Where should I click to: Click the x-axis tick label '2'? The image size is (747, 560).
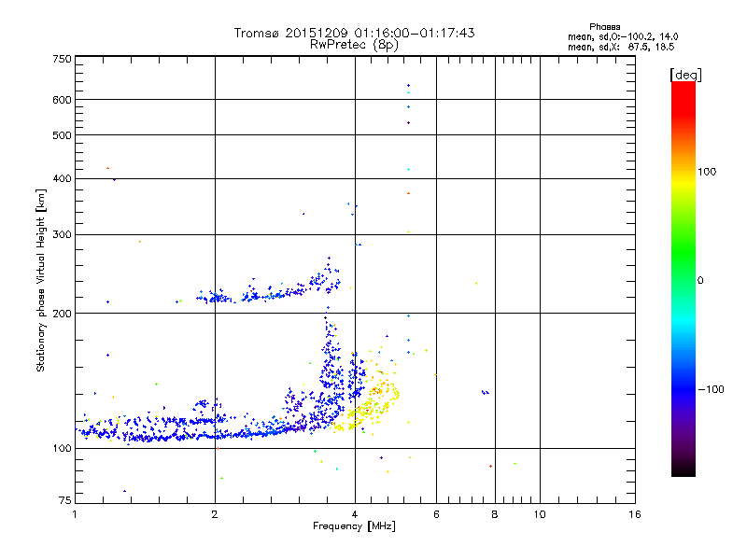pos(215,514)
